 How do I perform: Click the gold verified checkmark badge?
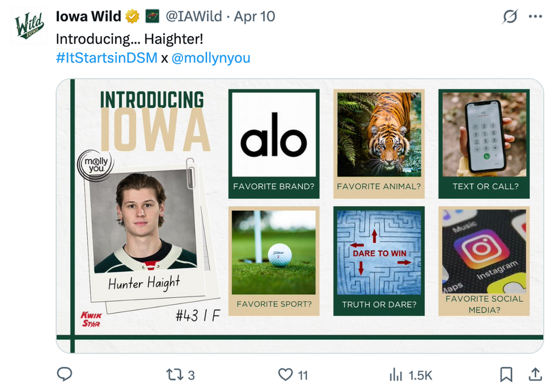click(133, 16)
